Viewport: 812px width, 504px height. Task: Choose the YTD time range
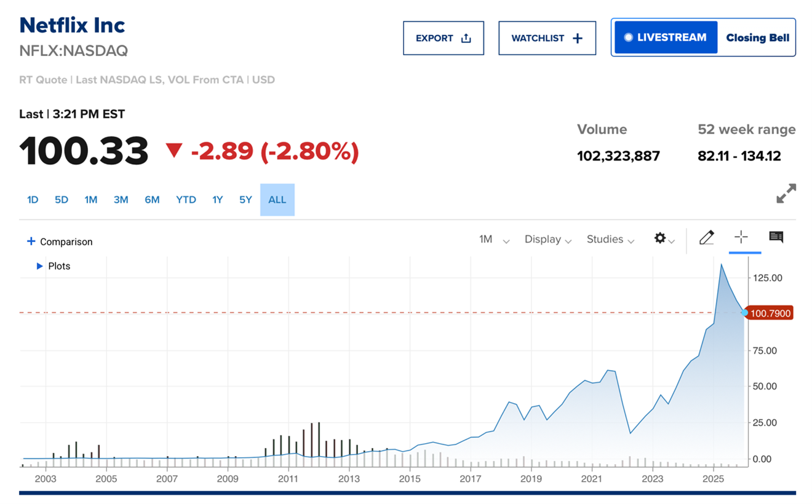click(x=186, y=200)
